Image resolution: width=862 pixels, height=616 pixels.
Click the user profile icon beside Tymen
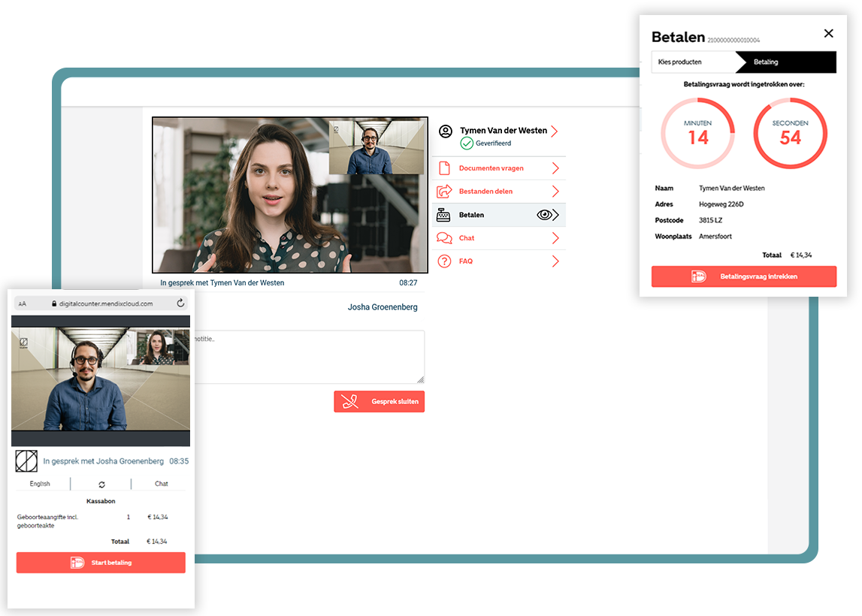point(446,131)
